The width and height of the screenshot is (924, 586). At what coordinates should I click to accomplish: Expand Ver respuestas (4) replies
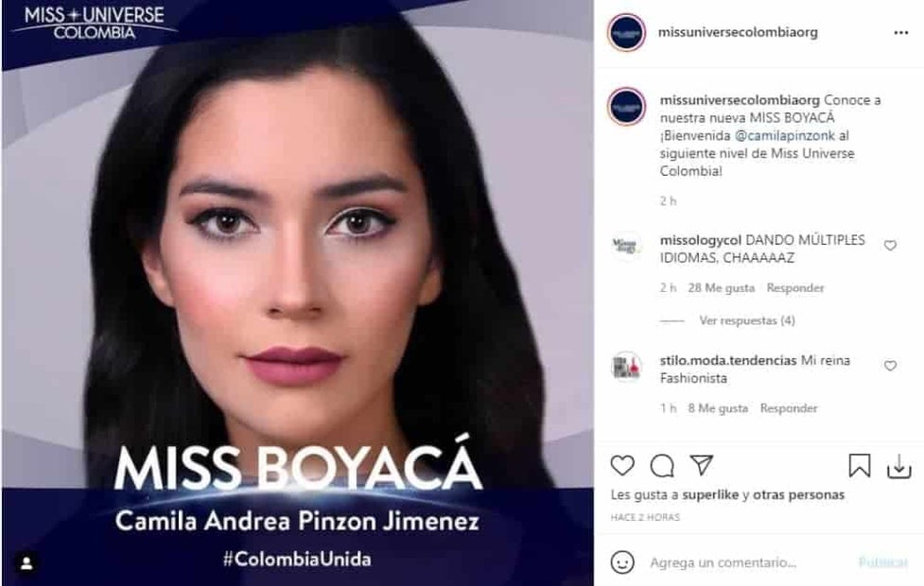click(x=746, y=320)
